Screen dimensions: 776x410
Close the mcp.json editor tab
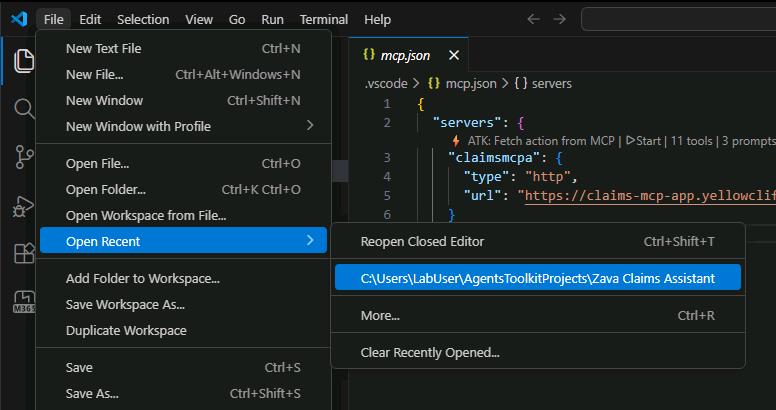tap(454, 55)
